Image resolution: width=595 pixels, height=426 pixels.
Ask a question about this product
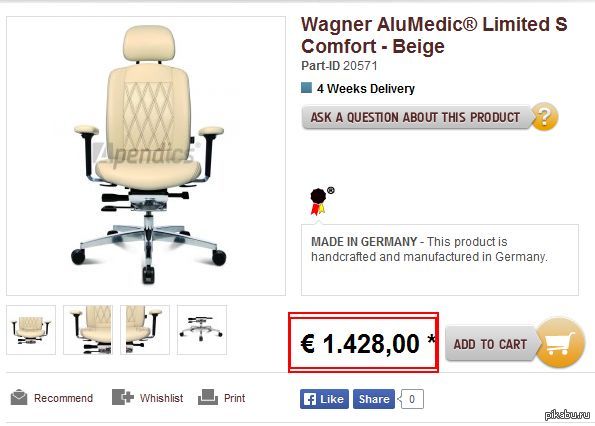(416, 117)
